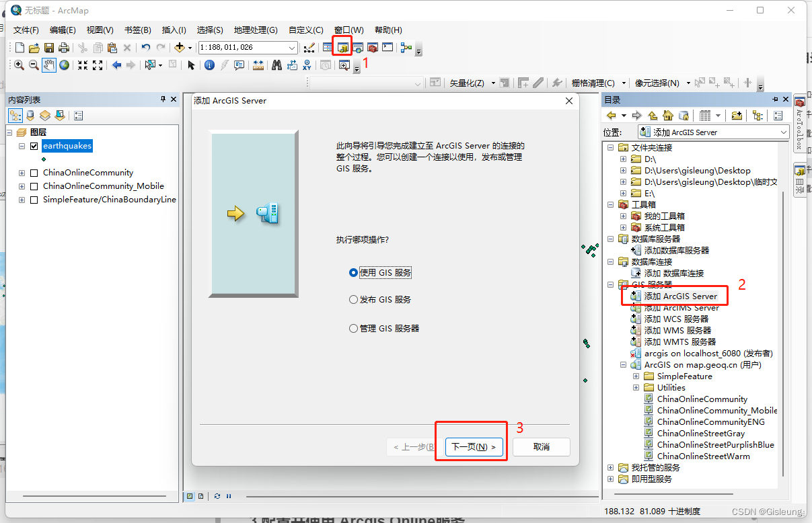Click the 添加 ArcGIS Server catalog item
This screenshot has height=523, width=812.
680,296
